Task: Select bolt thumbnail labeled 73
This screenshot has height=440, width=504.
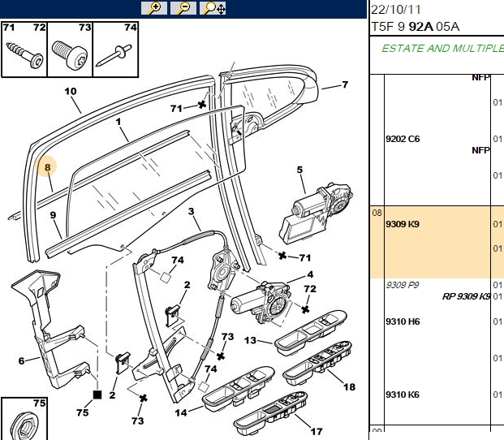Action: coord(70,50)
